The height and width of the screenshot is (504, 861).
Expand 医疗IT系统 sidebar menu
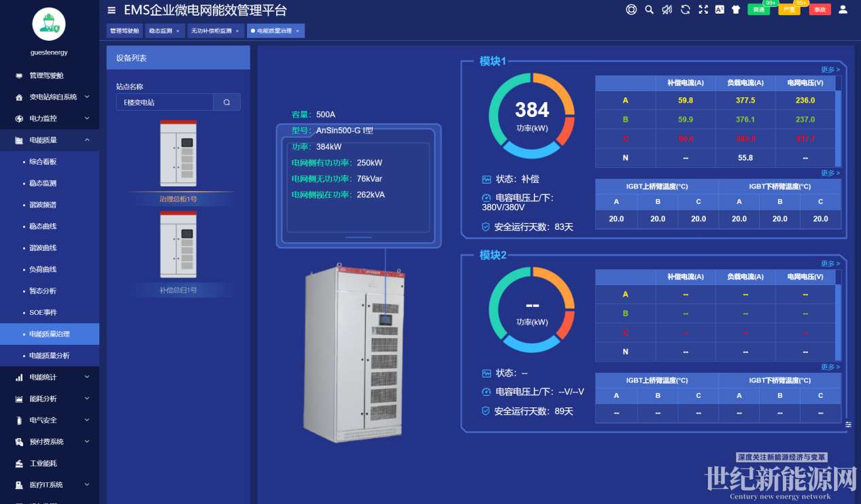(50, 485)
